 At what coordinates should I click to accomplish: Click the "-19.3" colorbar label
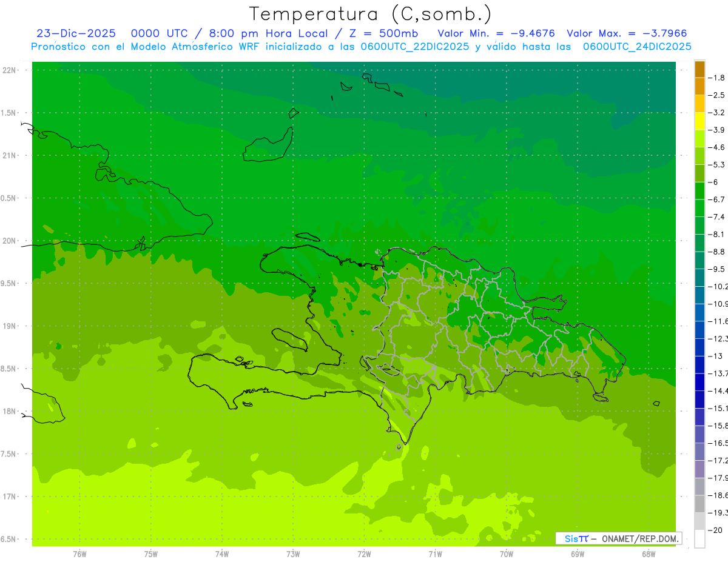[718, 513]
